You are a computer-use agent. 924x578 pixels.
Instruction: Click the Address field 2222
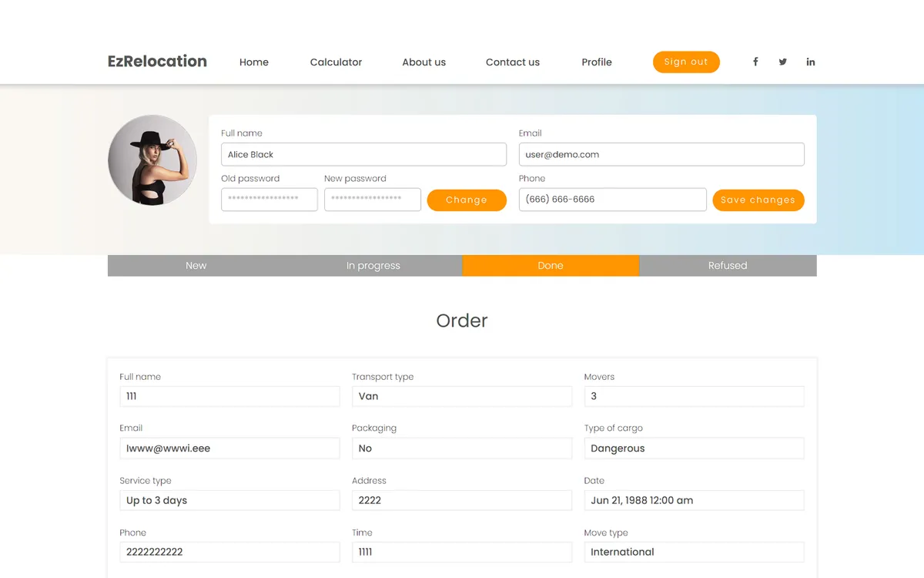pyautogui.click(x=462, y=500)
